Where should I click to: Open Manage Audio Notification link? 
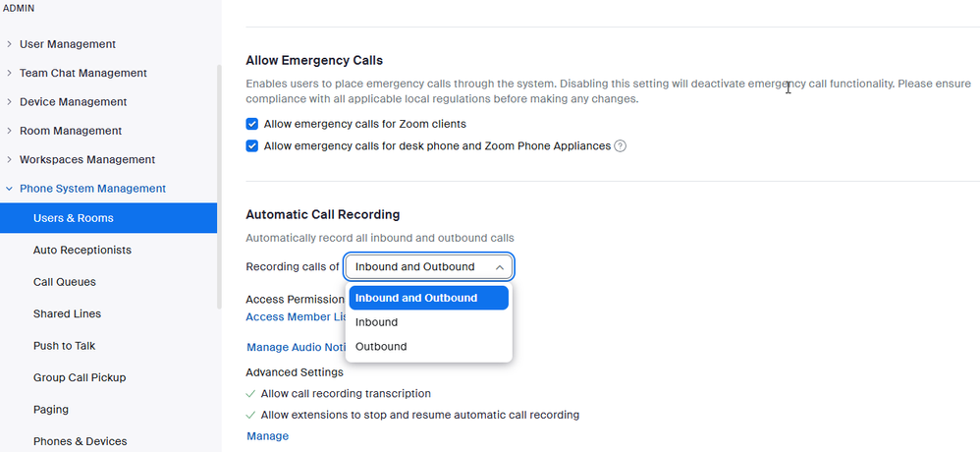[x=295, y=347]
